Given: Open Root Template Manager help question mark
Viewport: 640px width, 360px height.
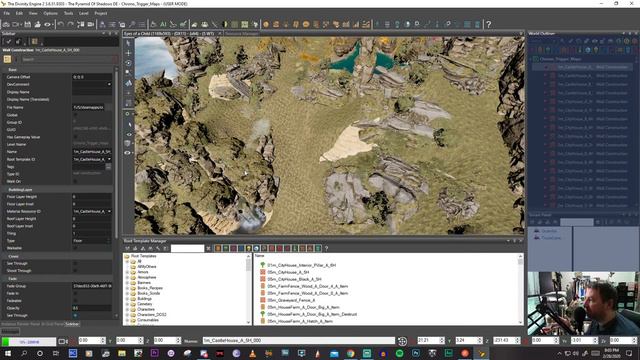Looking at the screenshot, I should 326,248.
